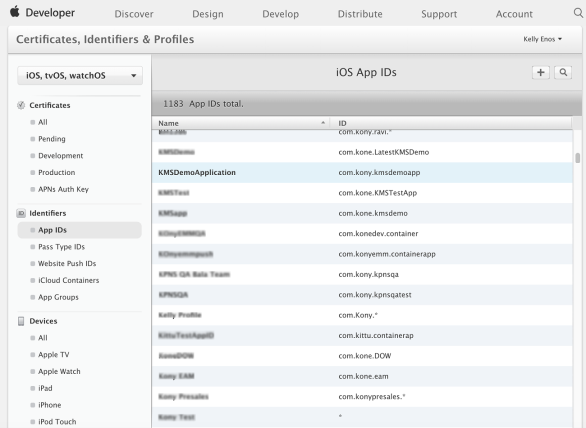Open site search magnifier in top navigation
The image size is (586, 428).
578,13
